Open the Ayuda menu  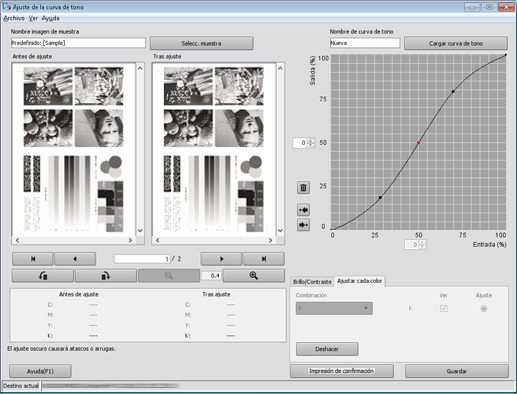(50, 18)
